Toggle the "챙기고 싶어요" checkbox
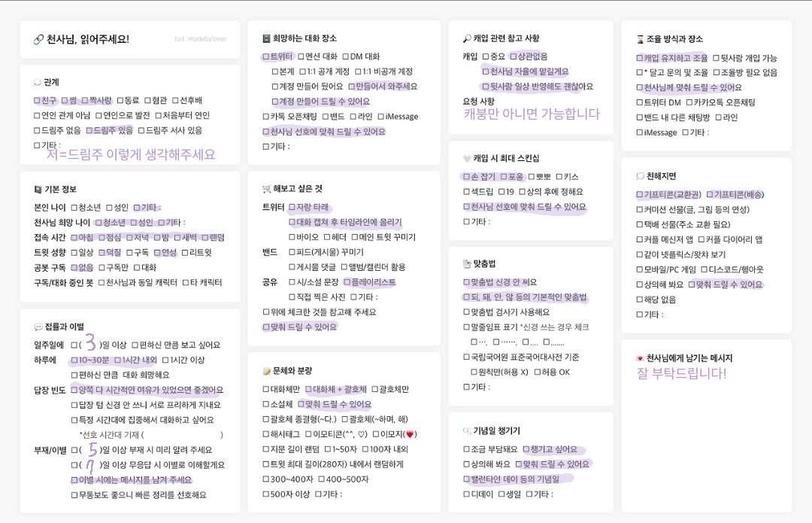This screenshot has height=523, width=812. 526,449
